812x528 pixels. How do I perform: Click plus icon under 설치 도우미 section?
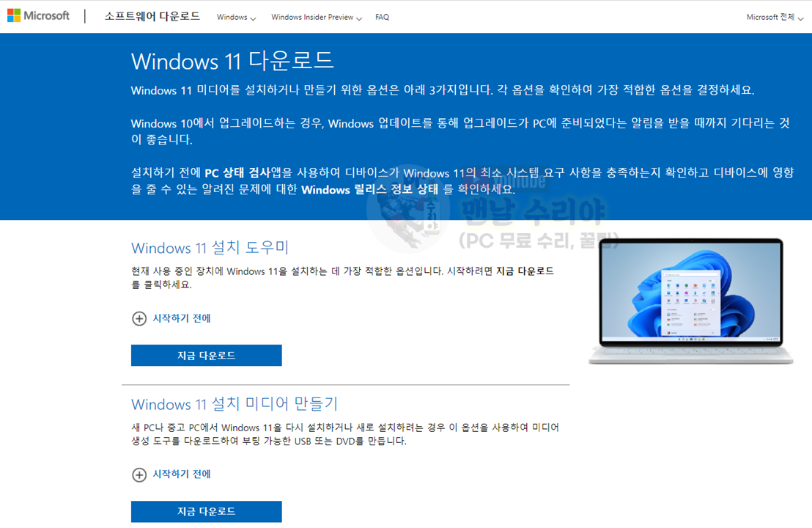(139, 319)
